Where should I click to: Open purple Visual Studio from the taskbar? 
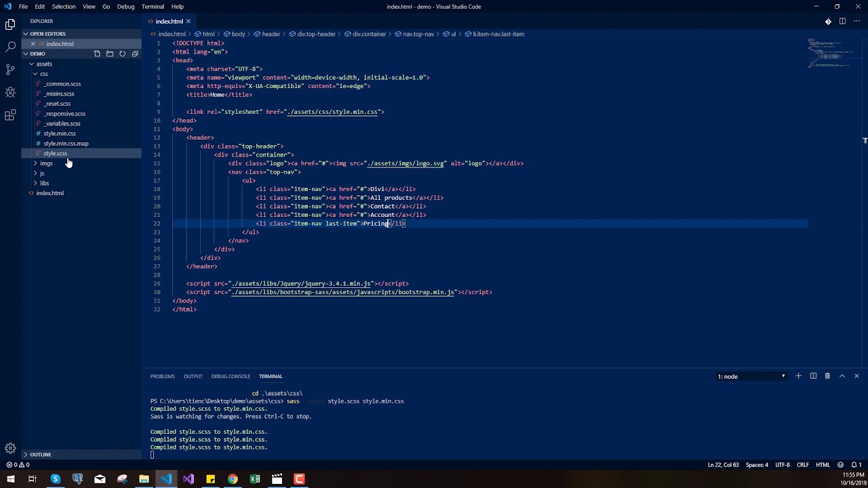[x=189, y=479]
